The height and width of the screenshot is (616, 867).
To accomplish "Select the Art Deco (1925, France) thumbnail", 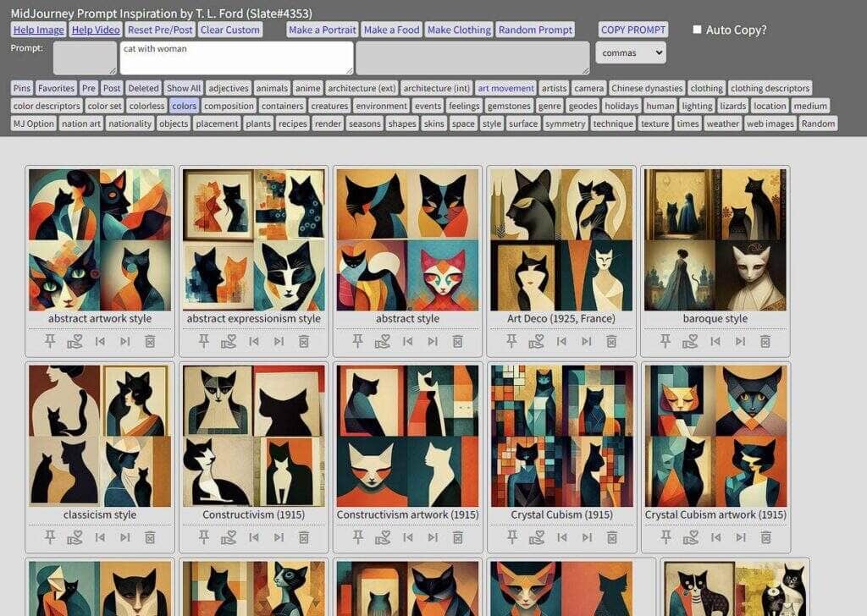I will pyautogui.click(x=561, y=239).
